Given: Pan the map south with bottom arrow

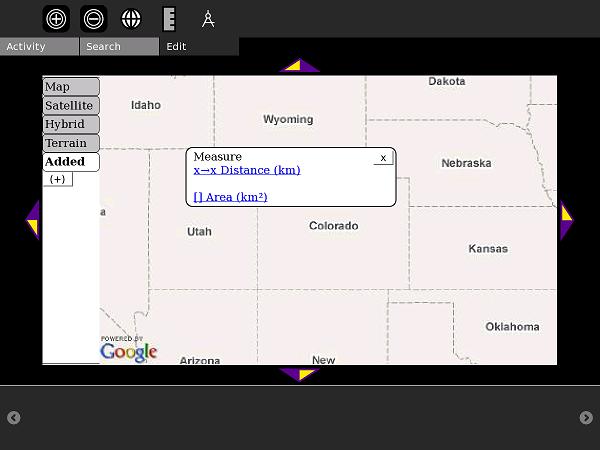Looking at the screenshot, I should 299,374.
